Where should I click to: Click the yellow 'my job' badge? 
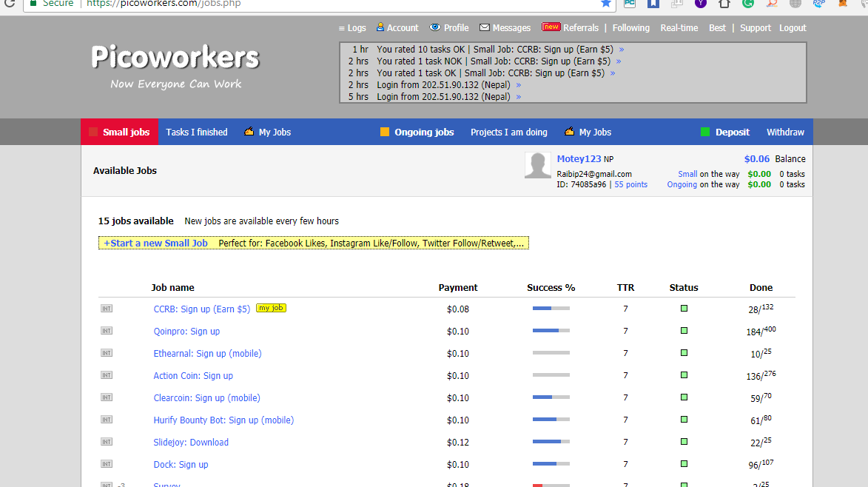pos(271,308)
